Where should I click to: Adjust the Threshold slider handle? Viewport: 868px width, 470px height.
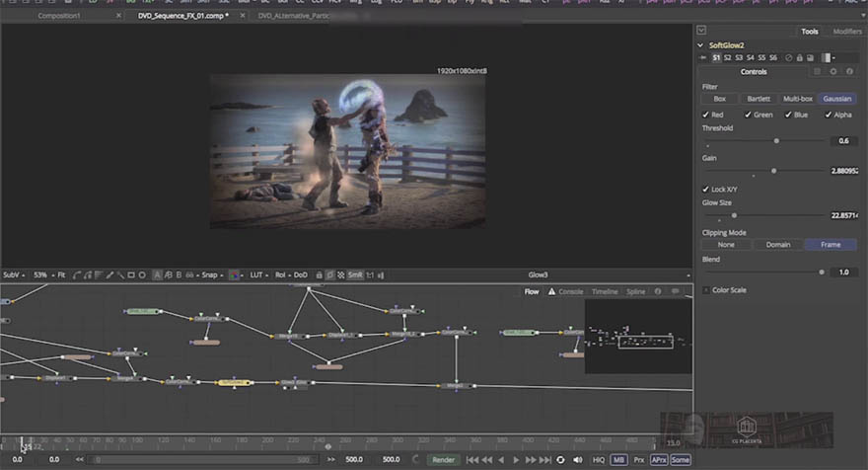tap(776, 141)
